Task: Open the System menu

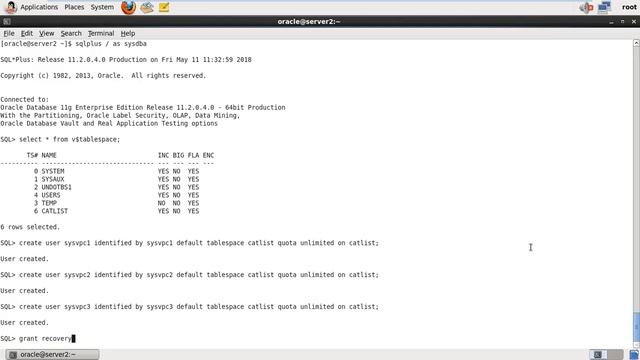Action: [x=102, y=7]
